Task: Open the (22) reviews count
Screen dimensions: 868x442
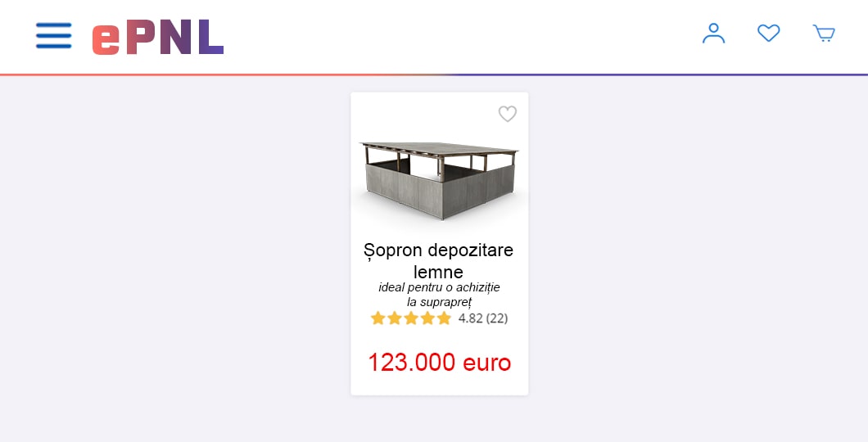Action: 497,318
